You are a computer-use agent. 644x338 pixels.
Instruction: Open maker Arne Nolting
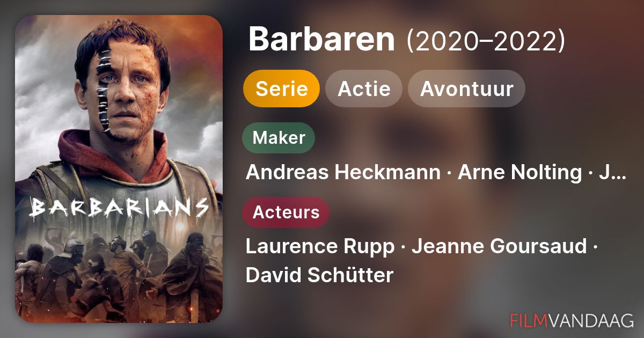coord(519,173)
